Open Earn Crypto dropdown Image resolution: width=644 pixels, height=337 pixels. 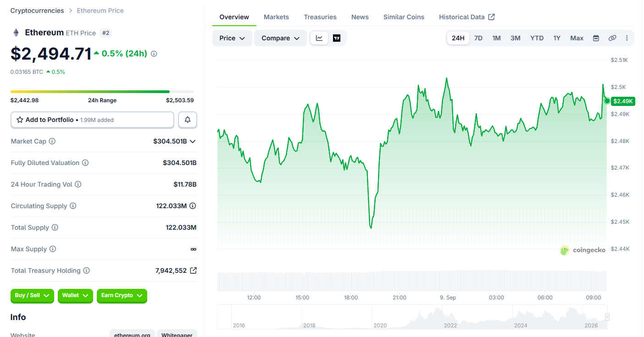[122, 296]
